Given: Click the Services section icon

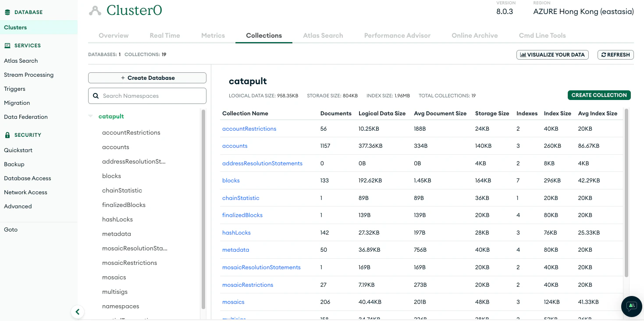Looking at the screenshot, I should 7,46.
